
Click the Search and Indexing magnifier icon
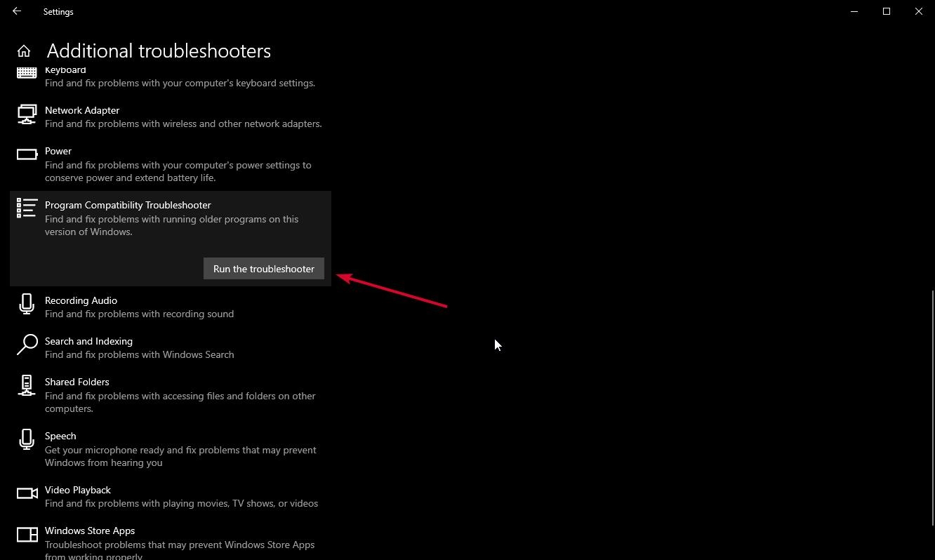tap(27, 345)
